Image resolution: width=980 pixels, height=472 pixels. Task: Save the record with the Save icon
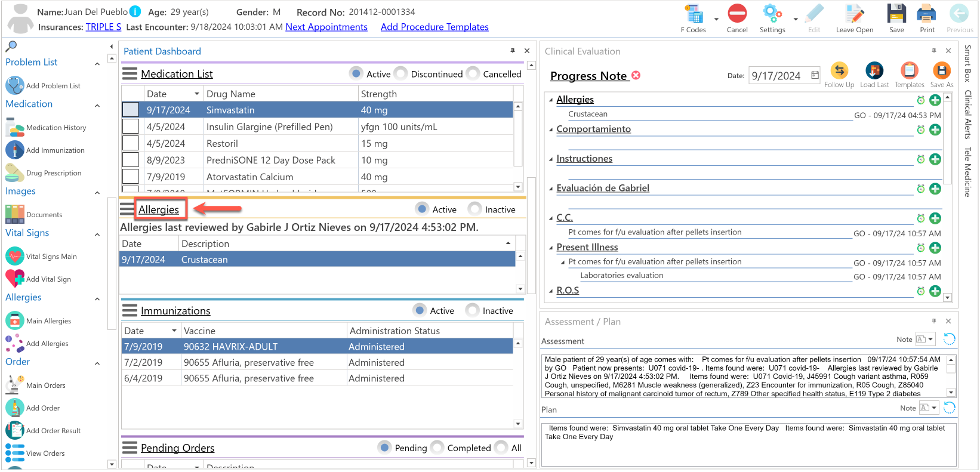[896, 14]
